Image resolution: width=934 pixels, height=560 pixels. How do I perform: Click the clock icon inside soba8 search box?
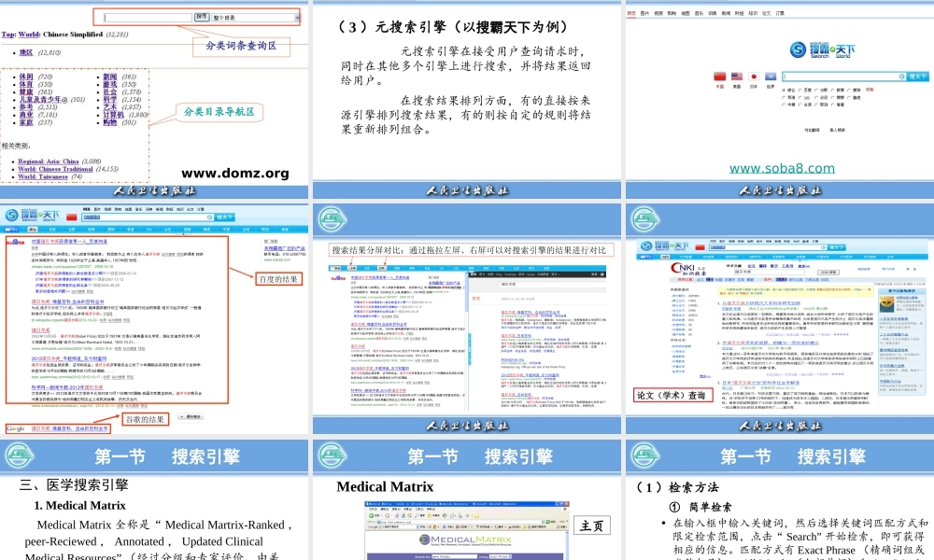coord(901,76)
